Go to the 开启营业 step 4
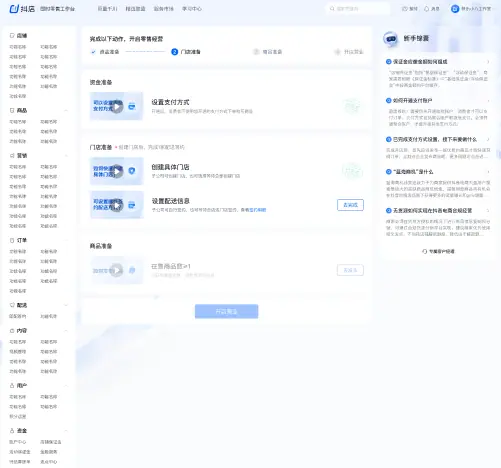 [x=349, y=52]
